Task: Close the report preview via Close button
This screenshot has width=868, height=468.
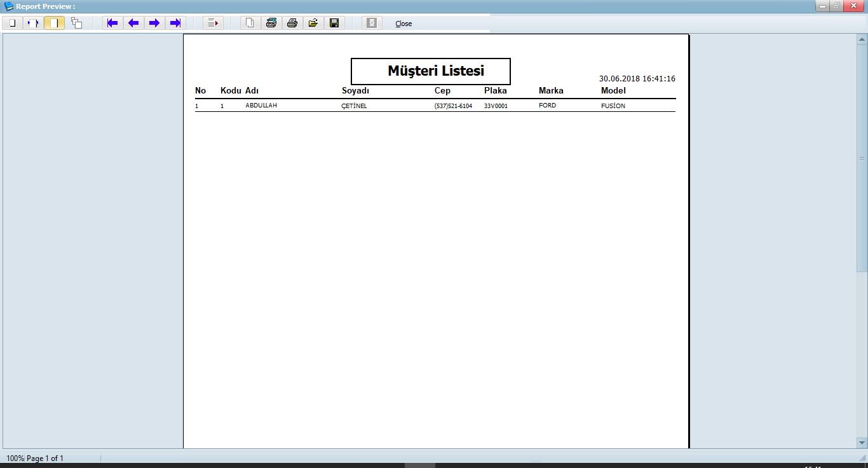Action: [x=403, y=24]
